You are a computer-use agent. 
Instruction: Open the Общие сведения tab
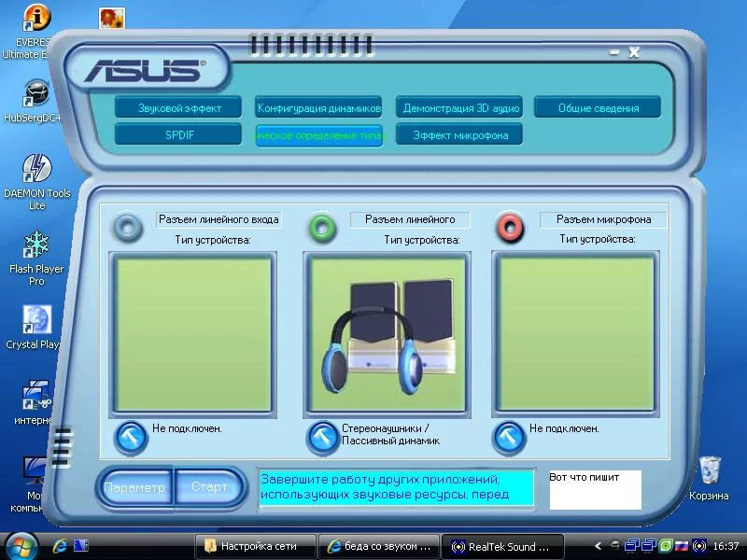tap(598, 107)
